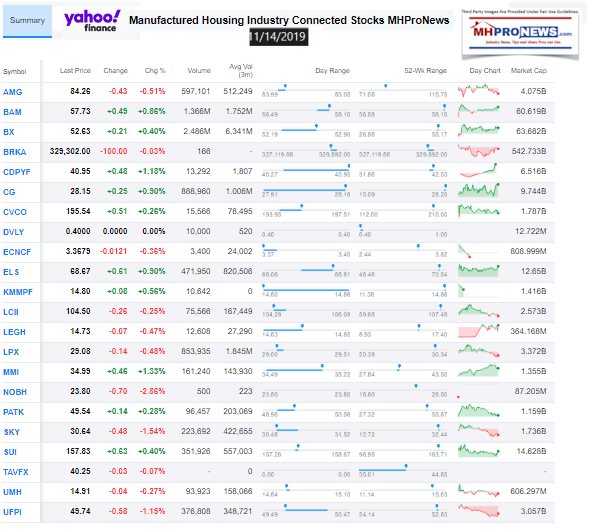Viewport: 589px width, 532px height.
Task: Open the CVCO ticker link
Action: 15,212
